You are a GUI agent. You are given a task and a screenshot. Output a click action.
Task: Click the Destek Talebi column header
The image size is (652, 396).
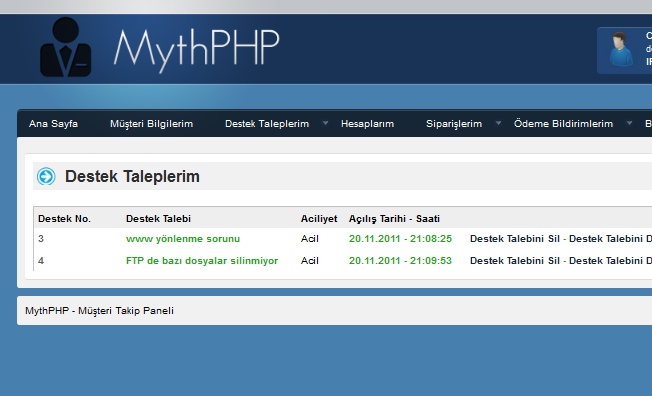[x=158, y=219]
